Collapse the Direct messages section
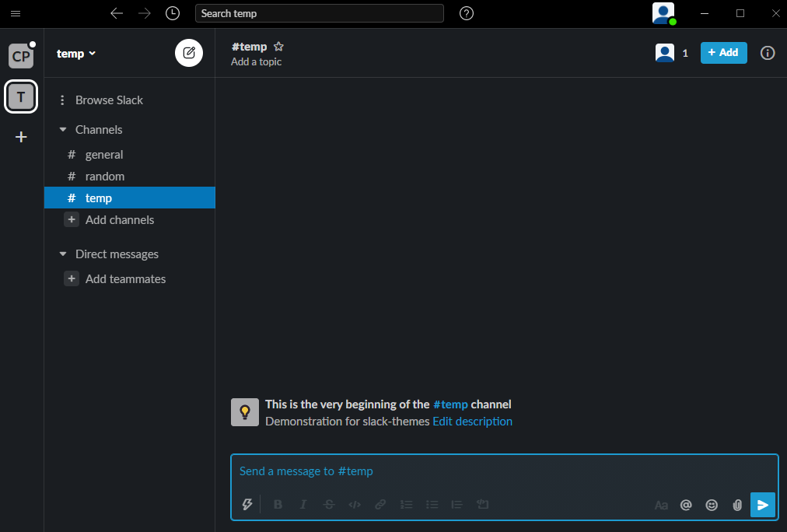This screenshot has width=787, height=532. click(x=63, y=254)
